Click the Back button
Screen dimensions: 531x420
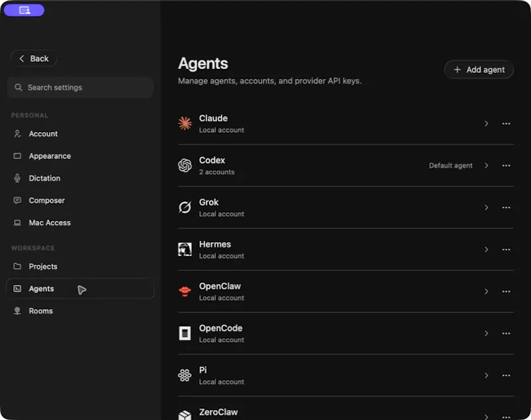coord(34,58)
